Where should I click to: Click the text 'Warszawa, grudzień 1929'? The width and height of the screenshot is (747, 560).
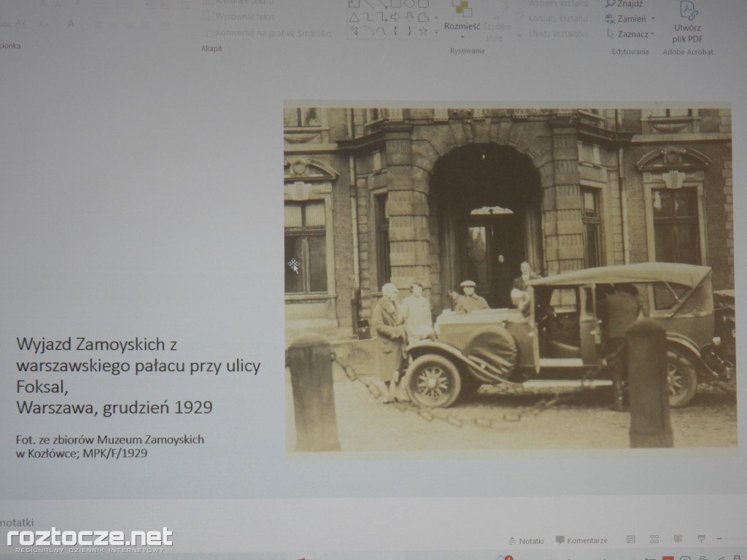[x=115, y=408]
